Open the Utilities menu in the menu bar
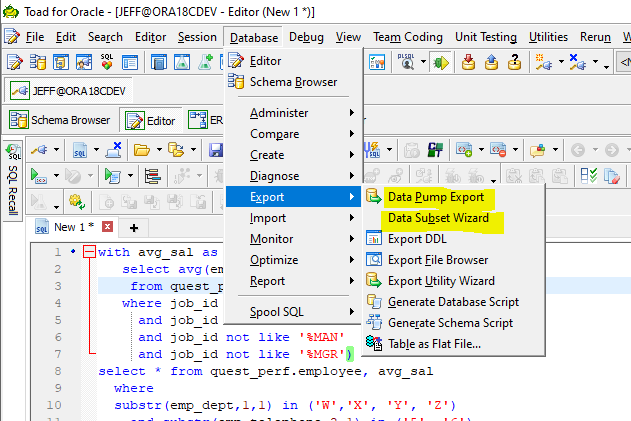Viewport: 631px width, 421px height. 548,37
